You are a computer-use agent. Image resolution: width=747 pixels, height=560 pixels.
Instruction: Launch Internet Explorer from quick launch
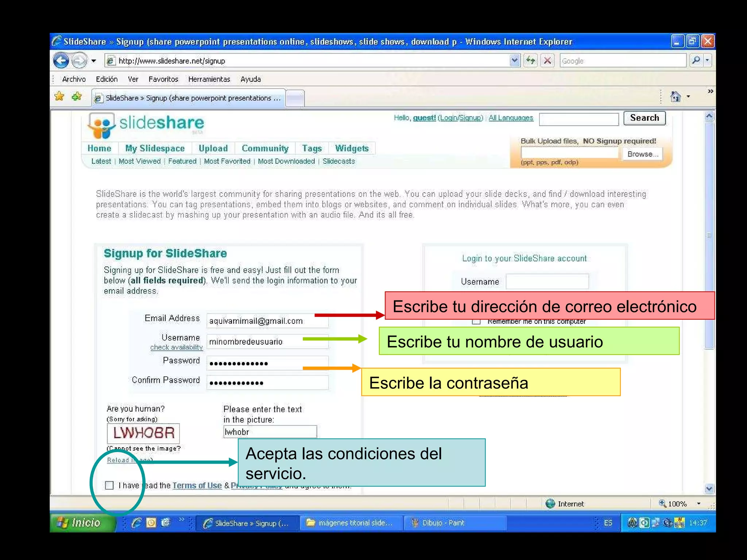(136, 523)
